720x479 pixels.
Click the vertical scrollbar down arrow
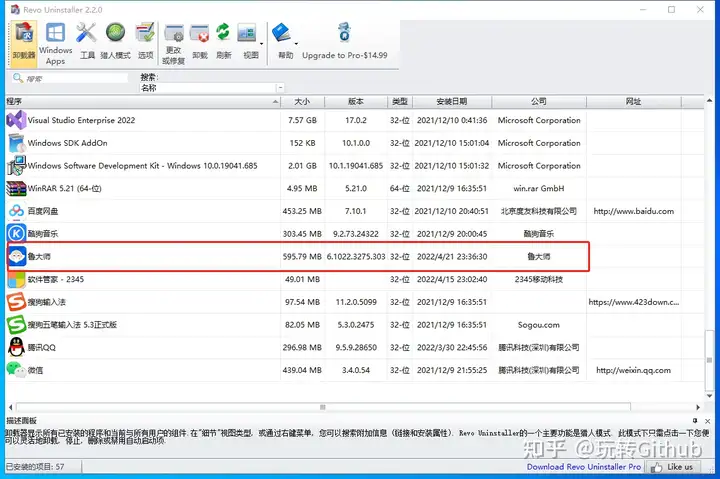pyautogui.click(x=709, y=396)
